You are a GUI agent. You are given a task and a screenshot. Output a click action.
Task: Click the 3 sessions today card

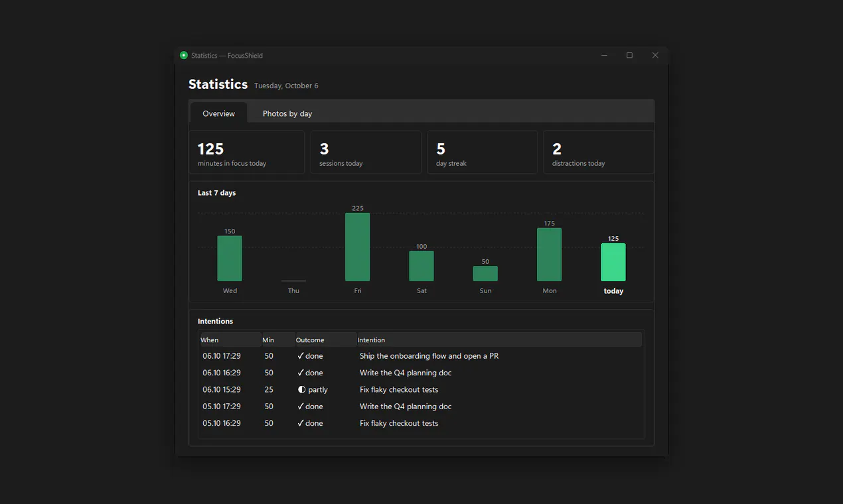click(366, 153)
